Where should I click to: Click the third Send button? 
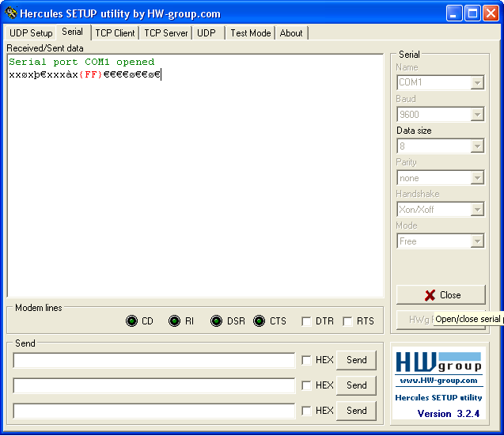pyautogui.click(x=357, y=411)
